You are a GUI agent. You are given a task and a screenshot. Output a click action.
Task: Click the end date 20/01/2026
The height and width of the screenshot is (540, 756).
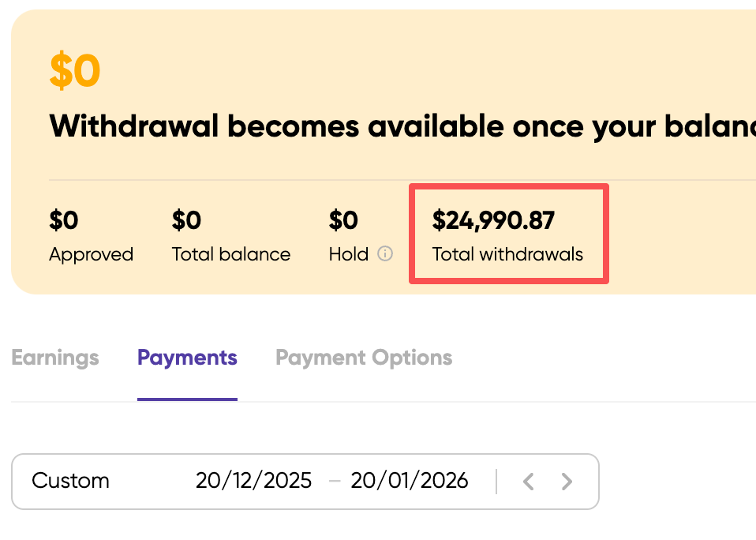[x=410, y=481]
